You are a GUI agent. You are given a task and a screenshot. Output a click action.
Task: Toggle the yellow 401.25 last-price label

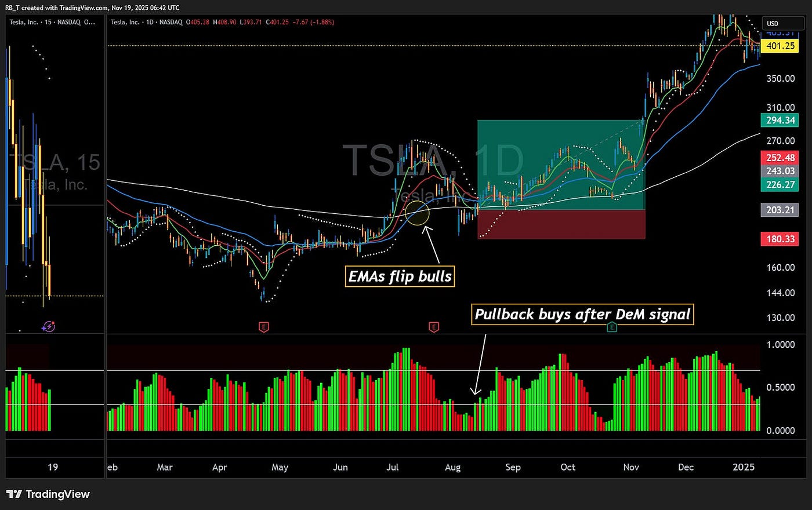tap(780, 46)
